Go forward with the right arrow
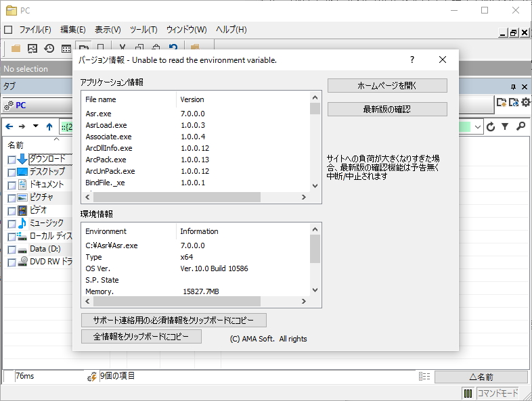Image resolution: width=532 pixels, height=401 pixels. (22, 126)
